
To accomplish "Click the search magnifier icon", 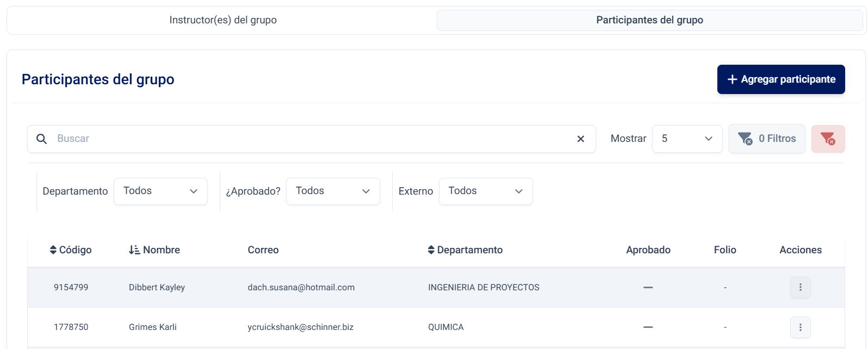I will [41, 139].
